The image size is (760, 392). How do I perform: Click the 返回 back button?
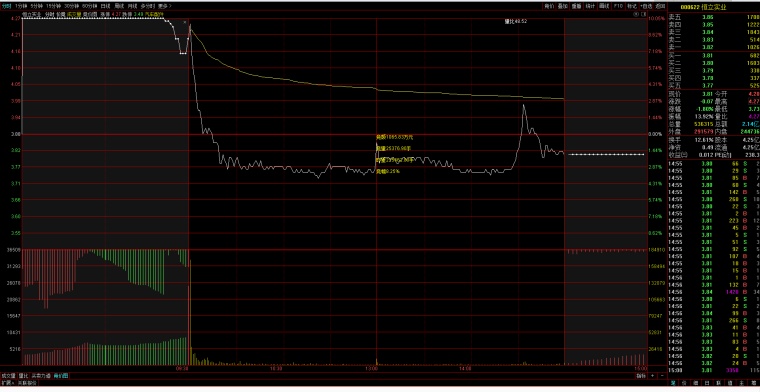tap(660, 6)
